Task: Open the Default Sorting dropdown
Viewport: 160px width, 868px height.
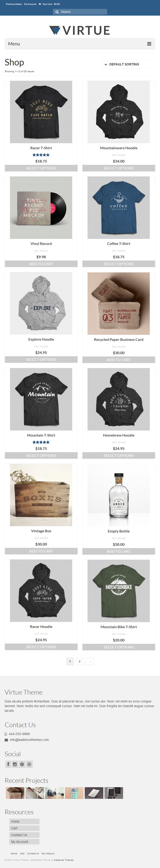Action: pyautogui.click(x=128, y=64)
